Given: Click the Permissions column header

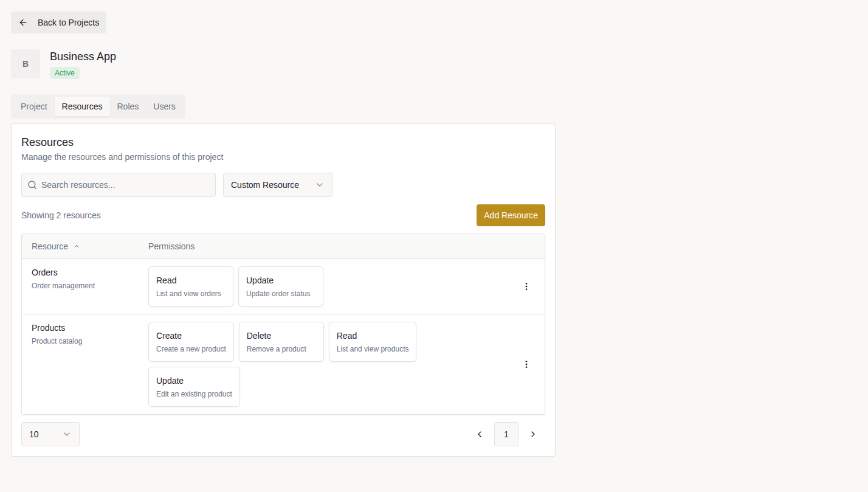Looking at the screenshot, I should click(171, 246).
